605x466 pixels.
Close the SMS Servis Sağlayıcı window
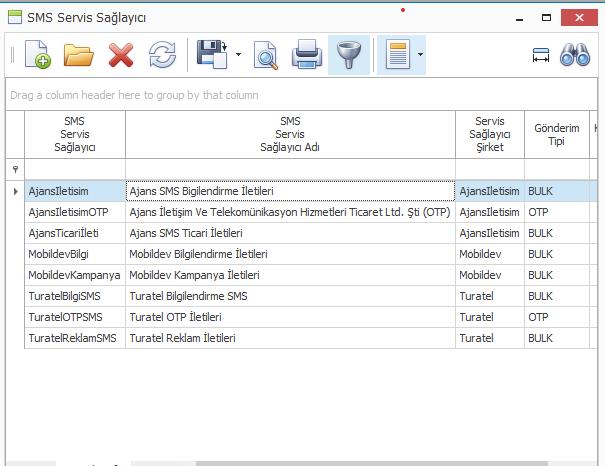(579, 17)
